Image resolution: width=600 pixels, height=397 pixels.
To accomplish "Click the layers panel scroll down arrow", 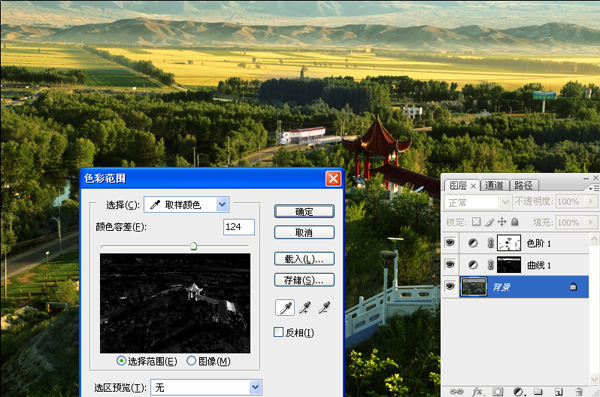I will pos(594,379).
